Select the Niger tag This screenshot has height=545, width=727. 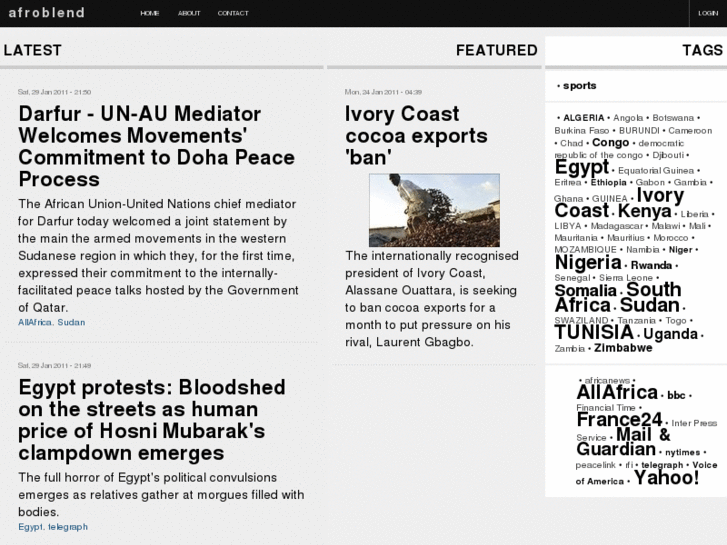tap(681, 250)
